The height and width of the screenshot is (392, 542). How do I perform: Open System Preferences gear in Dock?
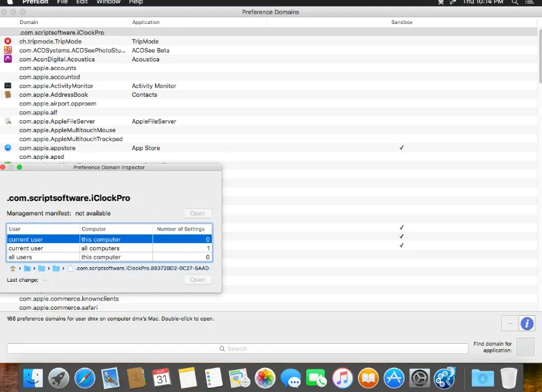pyautogui.click(x=419, y=378)
